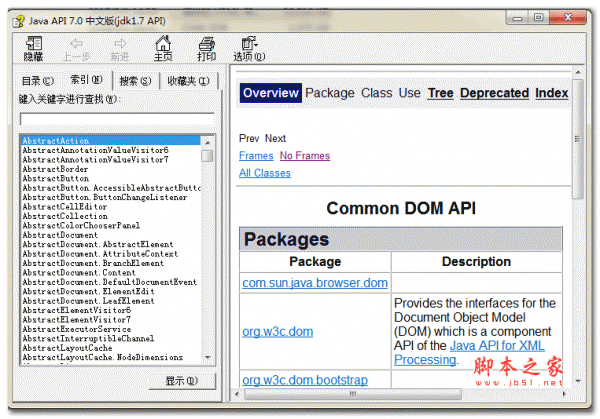Open the 搜索 (Search) tab
The width and height of the screenshot is (600, 419).
(135, 81)
